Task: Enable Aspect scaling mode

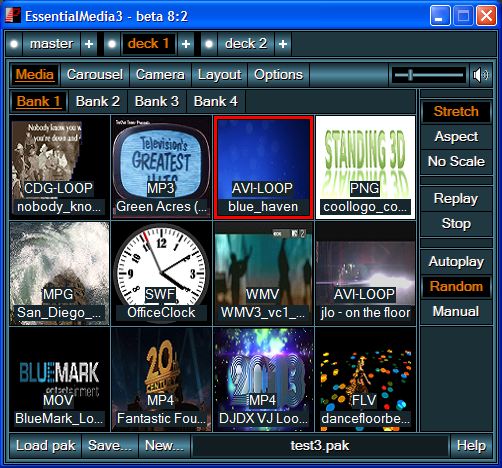Action: (456, 137)
